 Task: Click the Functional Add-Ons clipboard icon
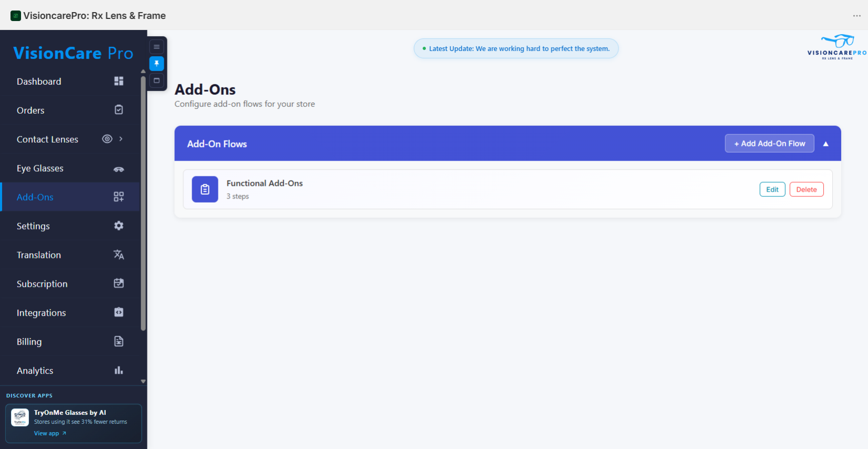[205, 189]
